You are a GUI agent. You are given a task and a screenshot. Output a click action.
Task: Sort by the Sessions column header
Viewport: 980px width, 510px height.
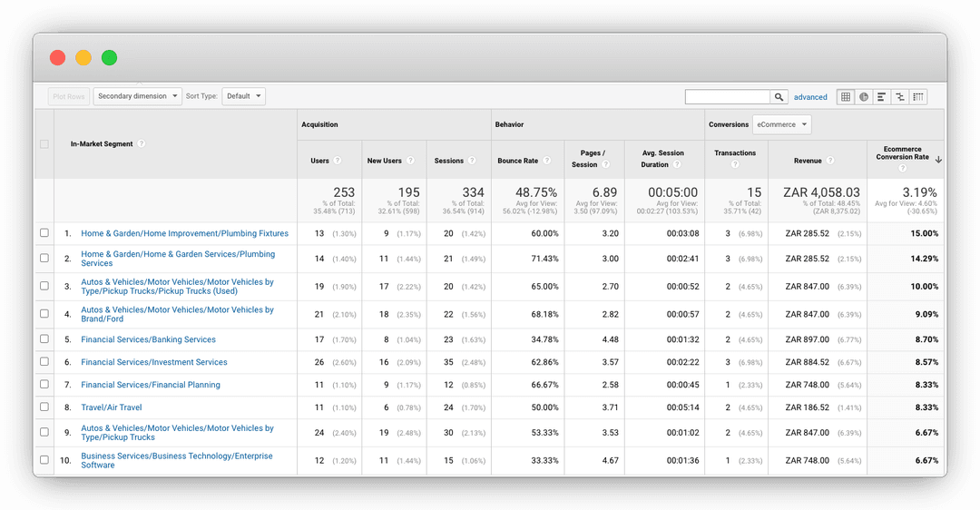449,161
